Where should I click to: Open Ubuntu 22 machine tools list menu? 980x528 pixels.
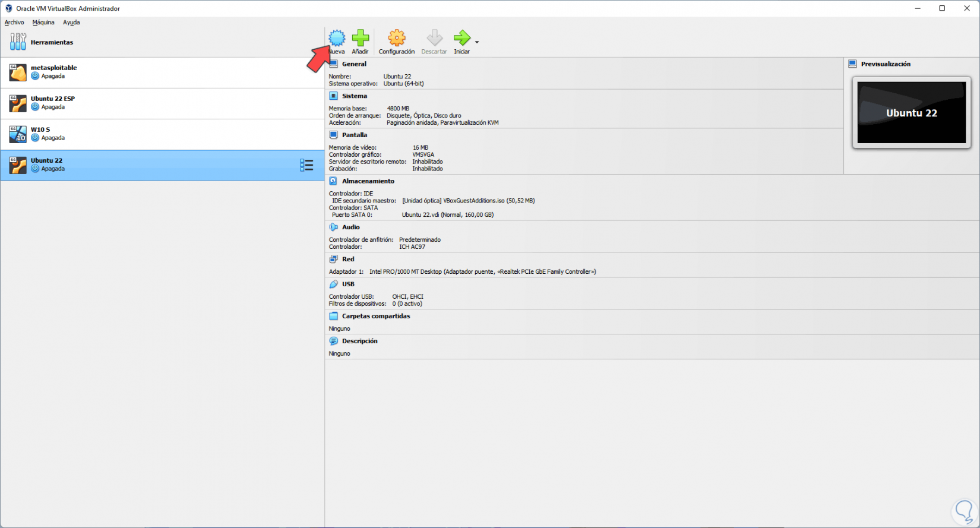coord(306,165)
